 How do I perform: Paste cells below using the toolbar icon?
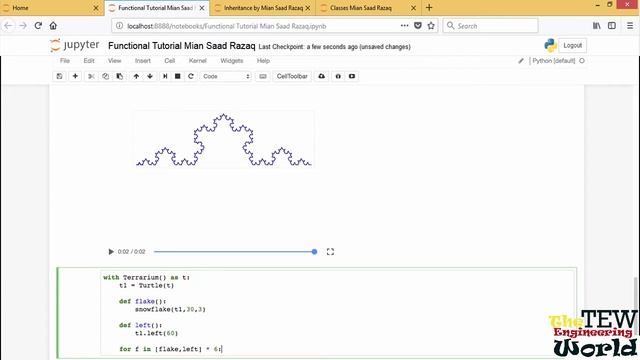(120, 76)
